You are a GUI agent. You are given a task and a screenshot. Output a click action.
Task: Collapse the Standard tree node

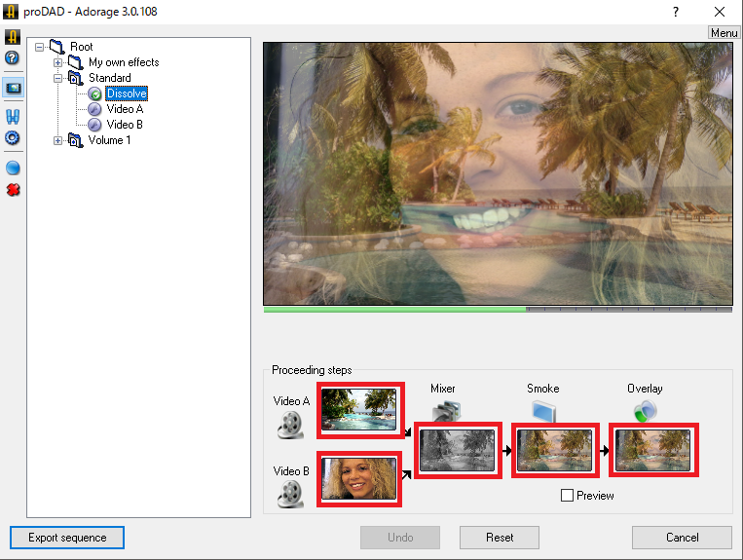pos(57,78)
